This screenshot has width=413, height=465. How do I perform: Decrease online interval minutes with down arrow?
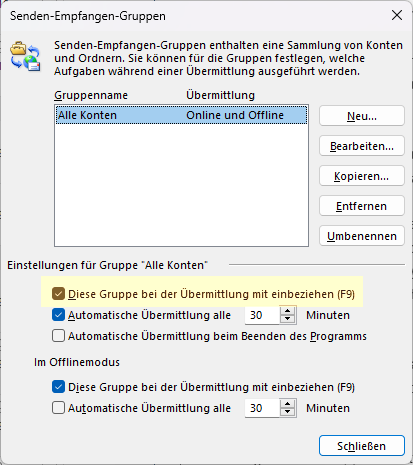[287, 319]
